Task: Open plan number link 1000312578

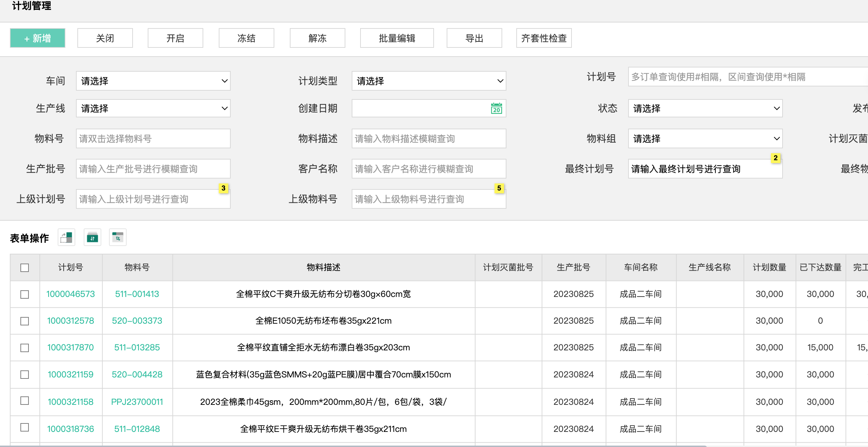Action: click(x=71, y=321)
